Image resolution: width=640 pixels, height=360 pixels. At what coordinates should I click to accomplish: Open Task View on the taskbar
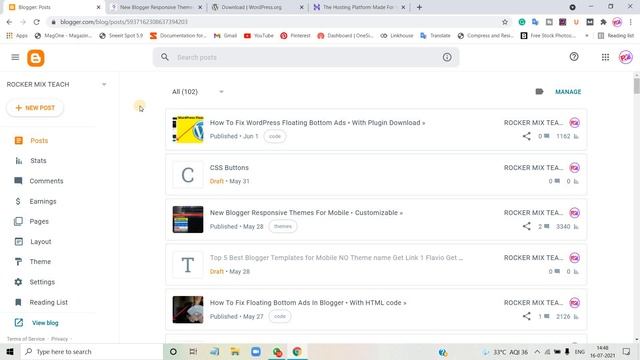tap(193, 351)
